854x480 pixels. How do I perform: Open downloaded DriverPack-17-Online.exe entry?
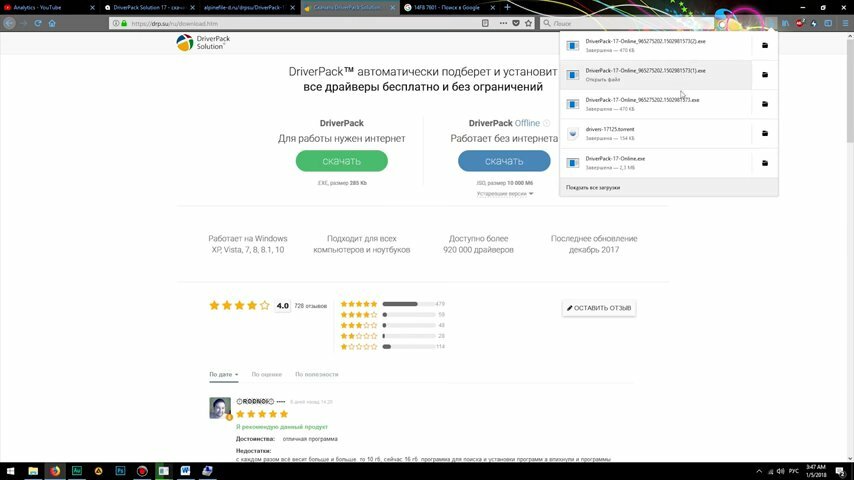click(656, 163)
